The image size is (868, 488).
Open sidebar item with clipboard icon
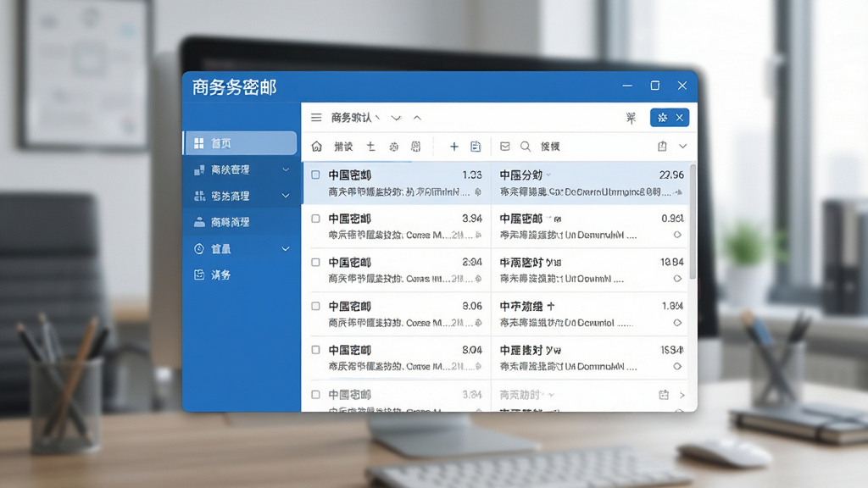(x=240, y=275)
